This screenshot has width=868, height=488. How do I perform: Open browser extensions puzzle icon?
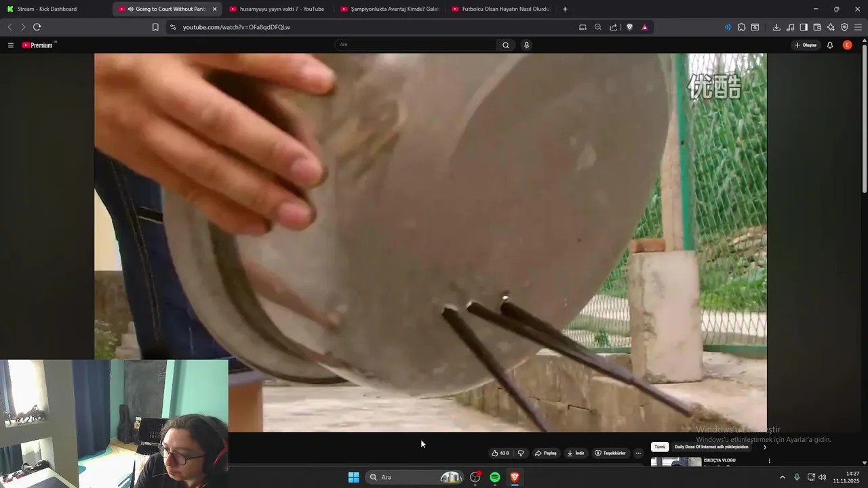pyautogui.click(x=741, y=27)
